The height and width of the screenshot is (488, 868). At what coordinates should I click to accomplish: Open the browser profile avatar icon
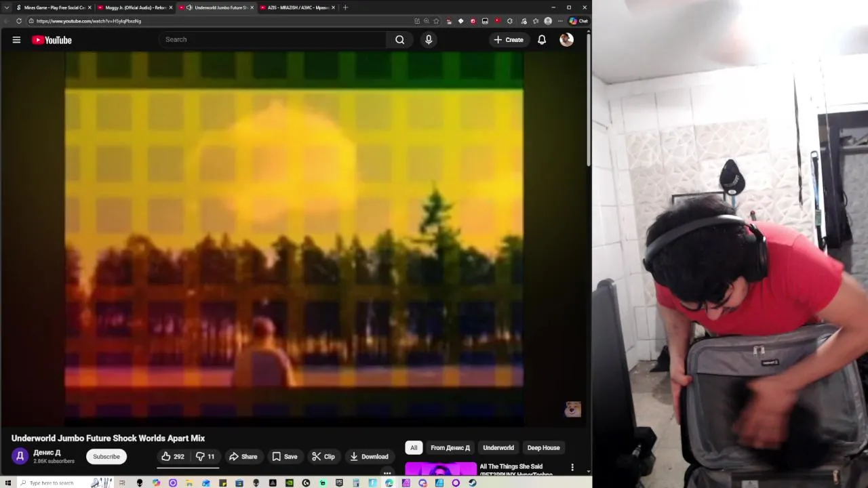[x=548, y=21]
